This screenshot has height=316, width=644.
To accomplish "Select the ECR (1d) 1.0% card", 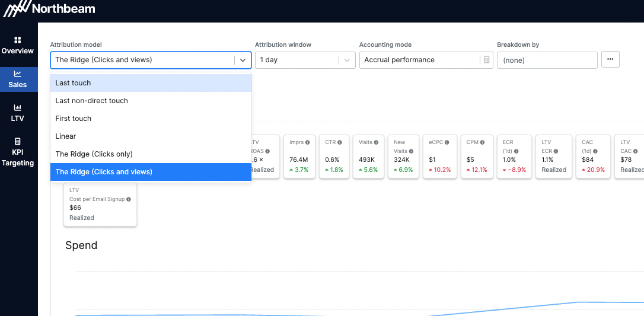I will [515, 157].
